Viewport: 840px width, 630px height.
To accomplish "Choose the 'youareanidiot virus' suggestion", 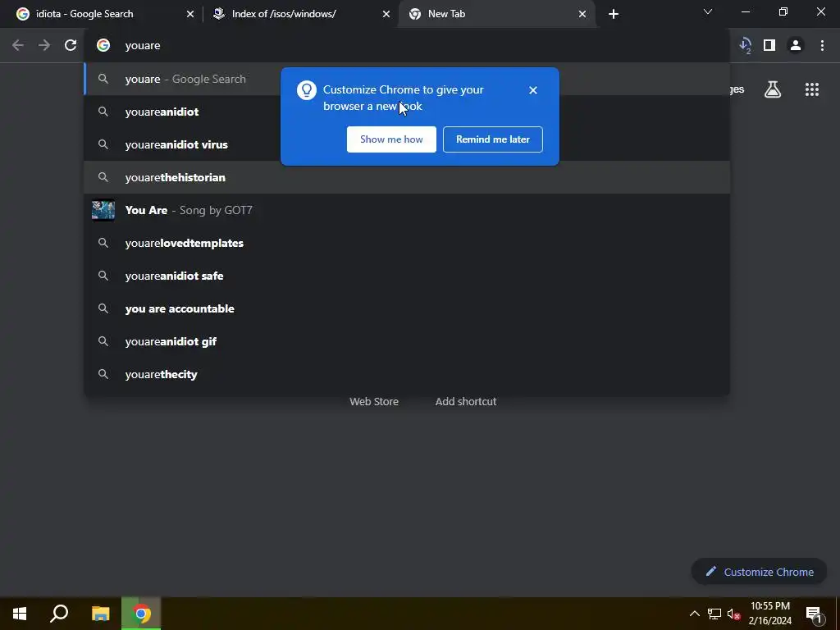I will pos(407,144).
